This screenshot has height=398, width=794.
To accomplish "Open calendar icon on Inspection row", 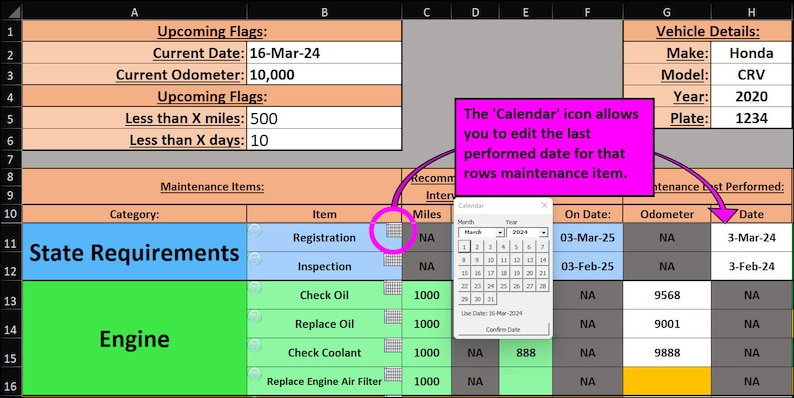I will pyautogui.click(x=393, y=260).
